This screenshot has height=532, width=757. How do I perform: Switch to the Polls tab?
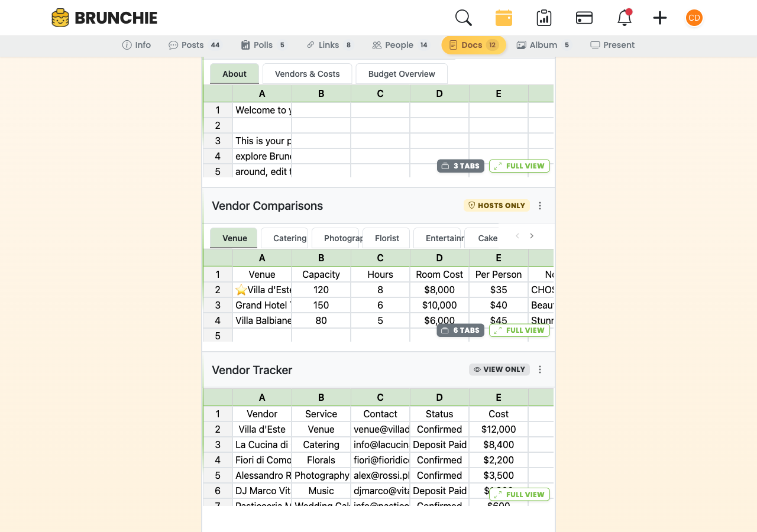tap(264, 45)
